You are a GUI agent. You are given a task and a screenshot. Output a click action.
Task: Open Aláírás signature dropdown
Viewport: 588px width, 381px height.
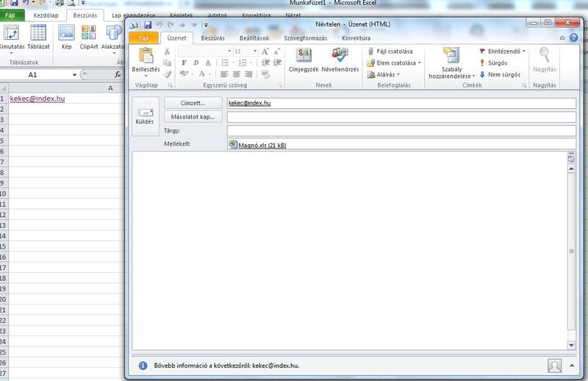(x=384, y=75)
